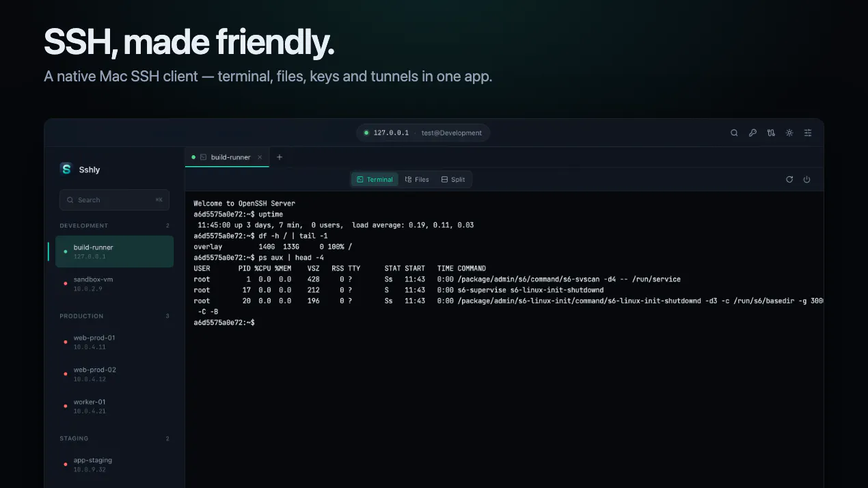This screenshot has width=868, height=488.
Task: Click 'Welcome to OpenSSH Server' text
Action: (x=245, y=203)
